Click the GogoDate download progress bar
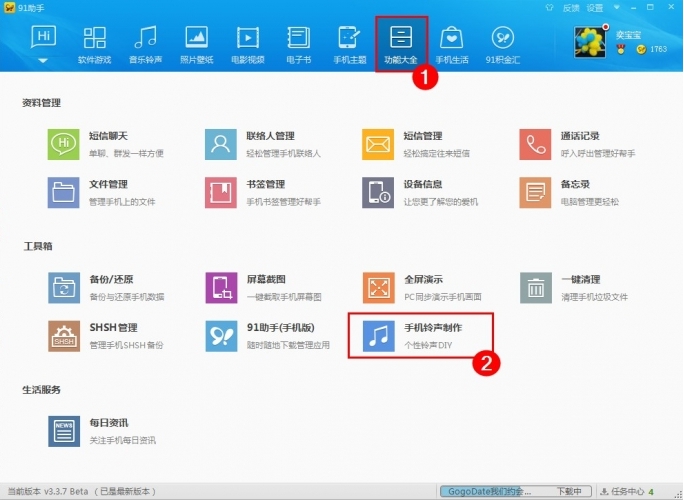This screenshot has width=684, height=500. [515, 491]
